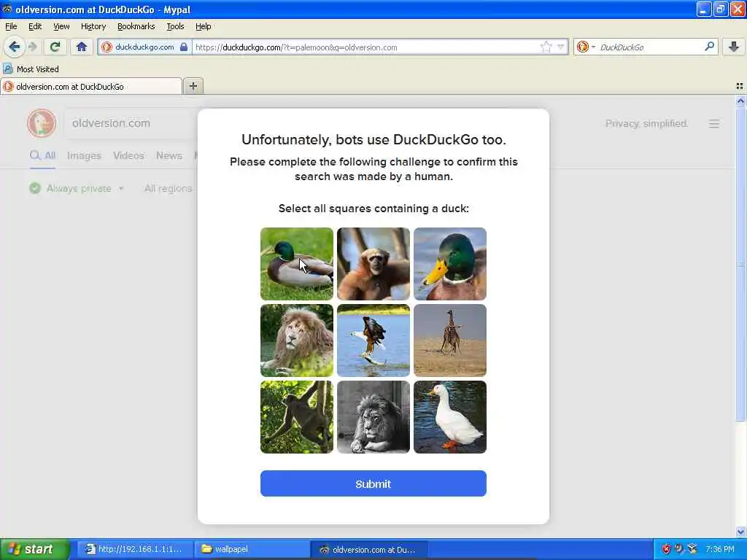Click the Forward navigation arrow
This screenshot has width=747, height=560.
pyautogui.click(x=32, y=47)
